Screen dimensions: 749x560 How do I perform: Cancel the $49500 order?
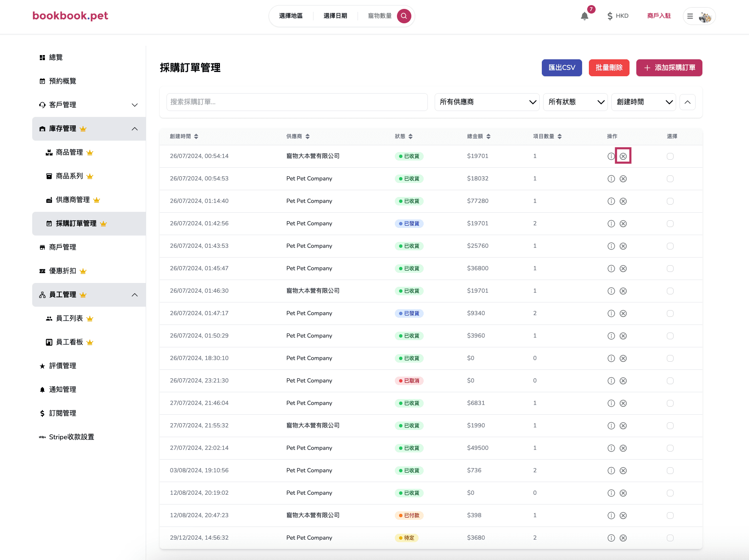623,448
